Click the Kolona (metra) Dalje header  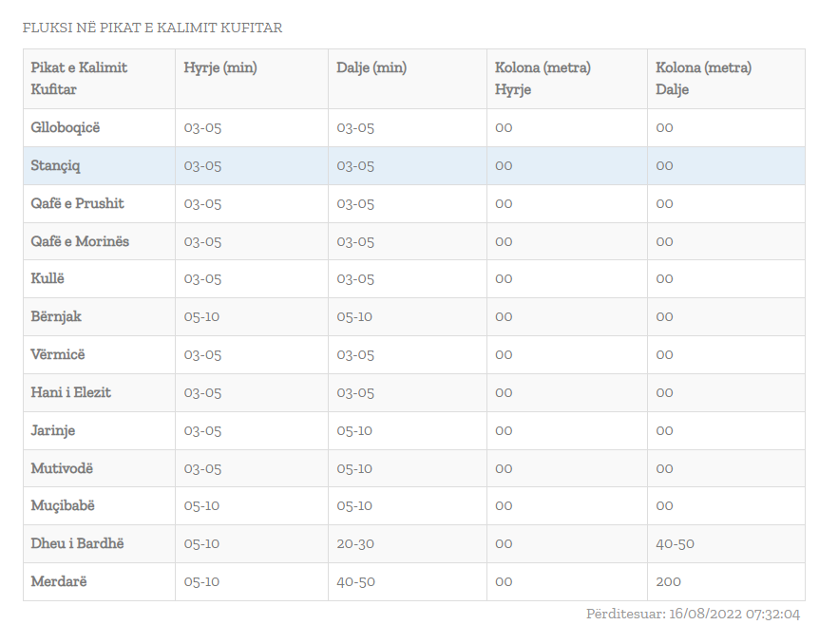click(x=703, y=78)
